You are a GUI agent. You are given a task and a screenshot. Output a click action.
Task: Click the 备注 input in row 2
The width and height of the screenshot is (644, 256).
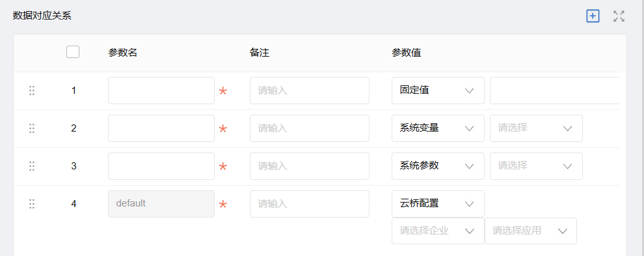tap(309, 128)
